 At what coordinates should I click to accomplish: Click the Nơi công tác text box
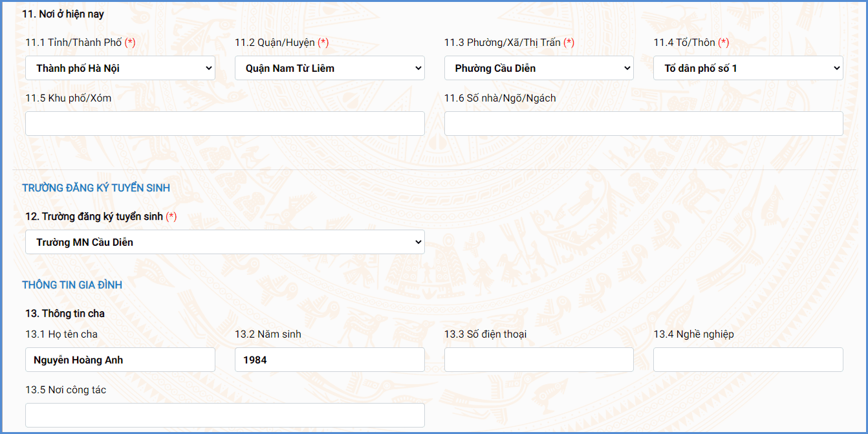224,415
